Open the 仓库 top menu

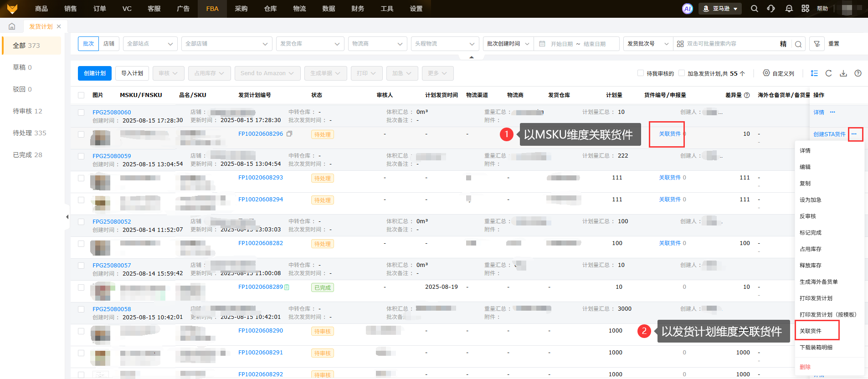270,9
